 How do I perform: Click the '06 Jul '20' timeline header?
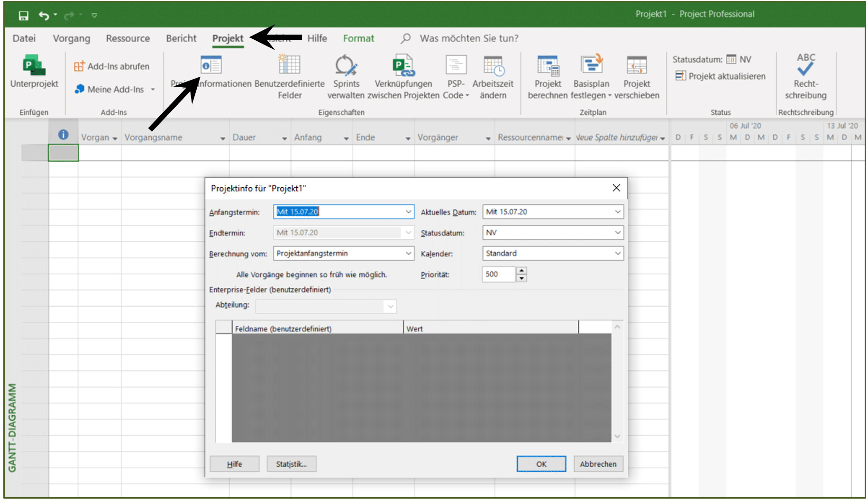pos(745,126)
